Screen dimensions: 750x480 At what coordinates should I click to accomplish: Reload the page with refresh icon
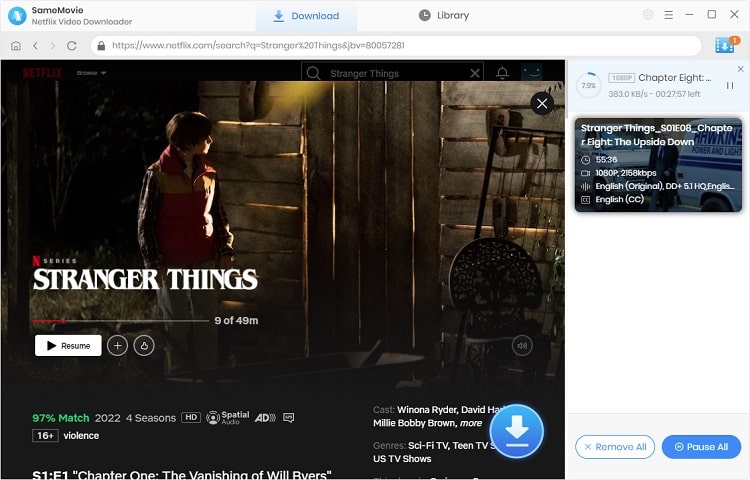(72, 45)
